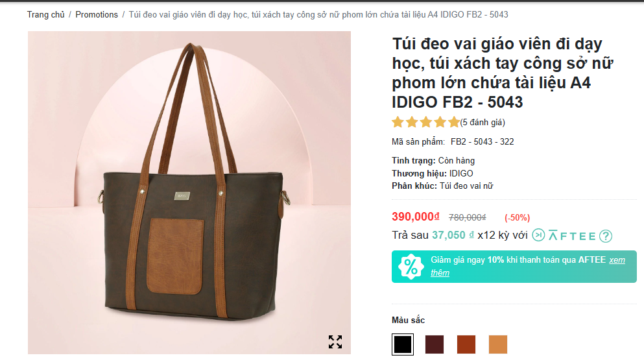Click the fifth rating star

[x=454, y=122]
